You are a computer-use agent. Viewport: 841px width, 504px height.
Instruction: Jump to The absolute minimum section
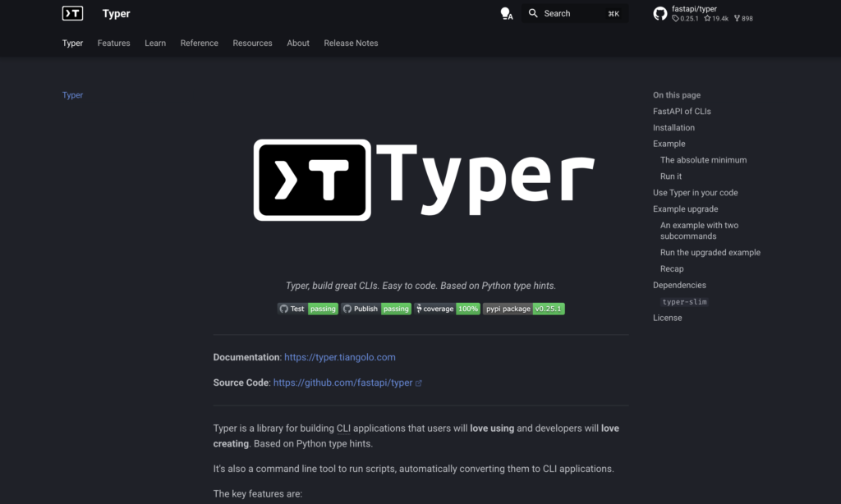[703, 160]
